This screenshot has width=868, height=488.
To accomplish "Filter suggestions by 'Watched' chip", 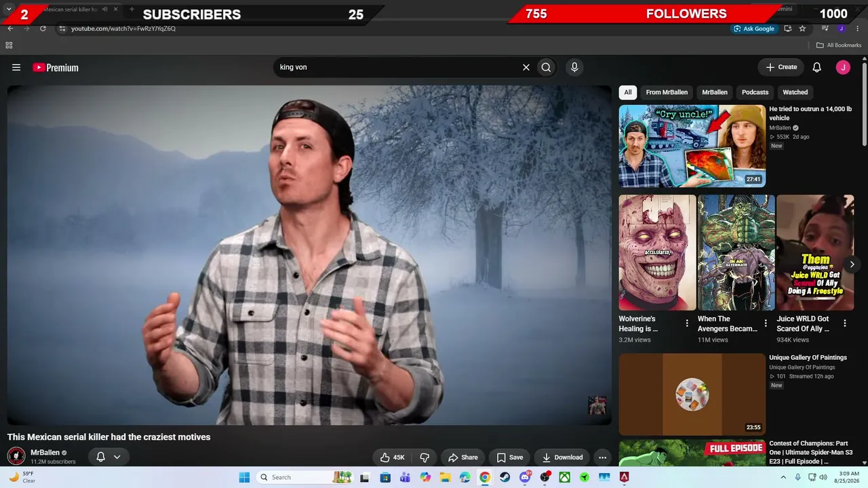I will pyautogui.click(x=795, y=92).
